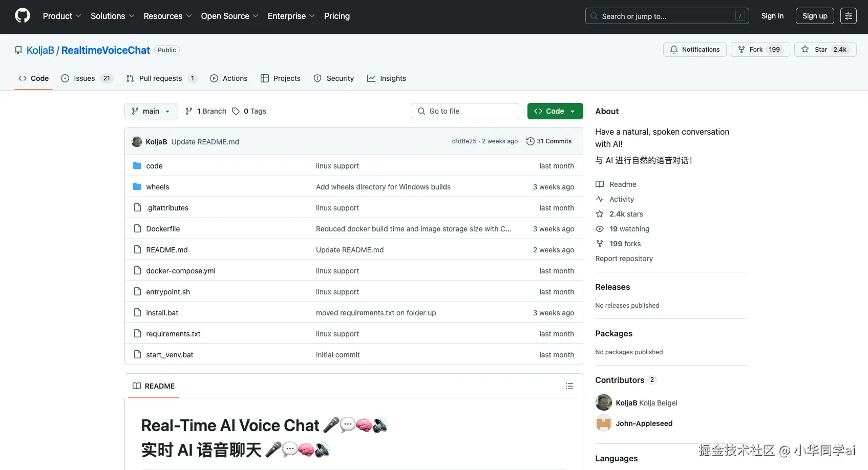Screen dimensions: 868x470
Task: Open the start_venv.bat file
Action: 170,355
